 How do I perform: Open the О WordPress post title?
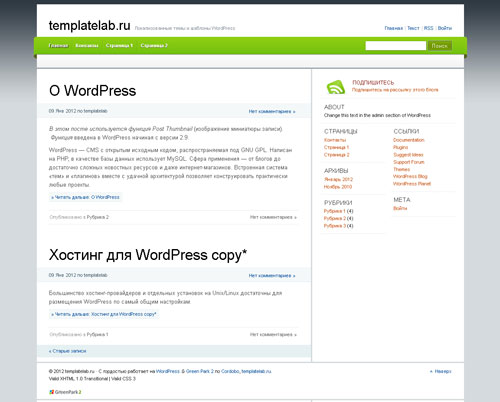(93, 91)
